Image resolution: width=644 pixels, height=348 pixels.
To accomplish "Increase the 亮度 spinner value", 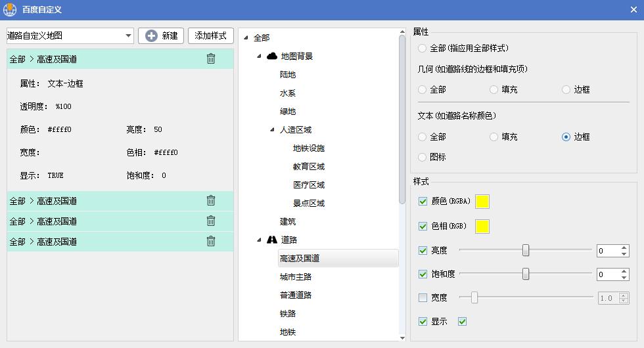I will [x=624, y=248].
